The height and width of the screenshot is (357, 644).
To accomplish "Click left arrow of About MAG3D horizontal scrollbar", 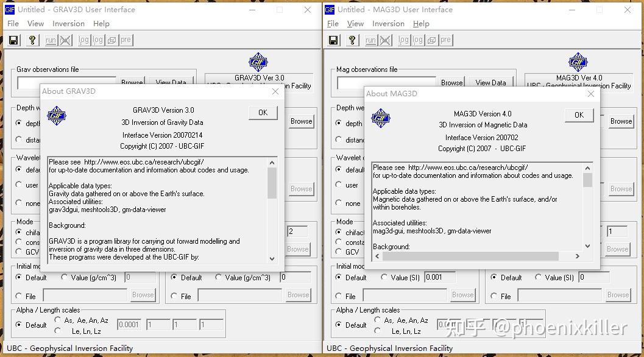I will 378,256.
